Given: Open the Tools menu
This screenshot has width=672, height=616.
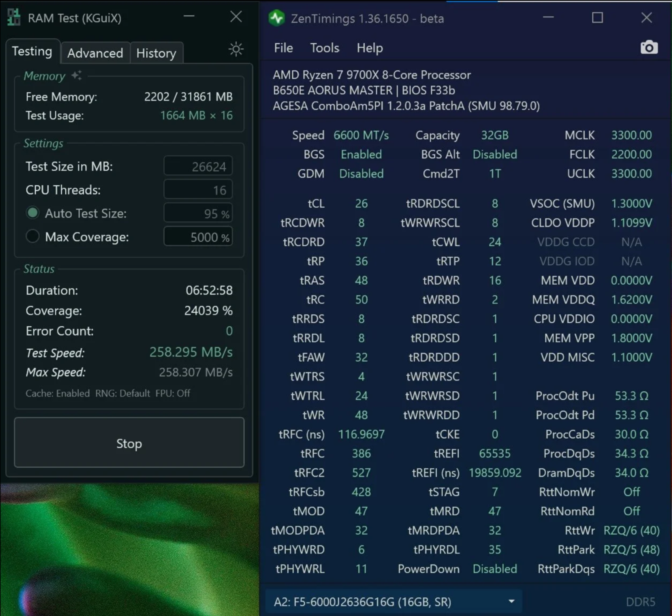Looking at the screenshot, I should pyautogui.click(x=324, y=48).
